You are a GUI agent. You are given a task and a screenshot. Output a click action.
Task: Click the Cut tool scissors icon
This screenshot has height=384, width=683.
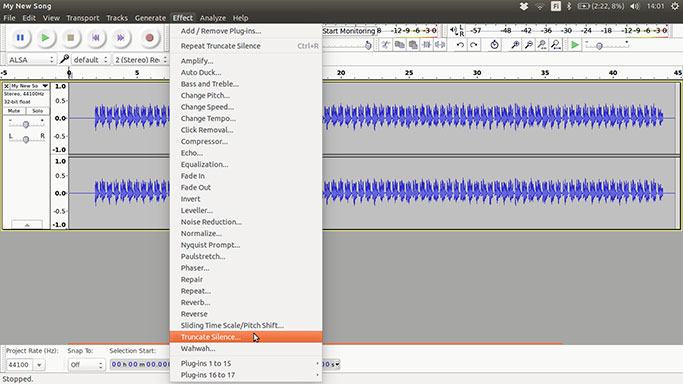pyautogui.click(x=385, y=45)
